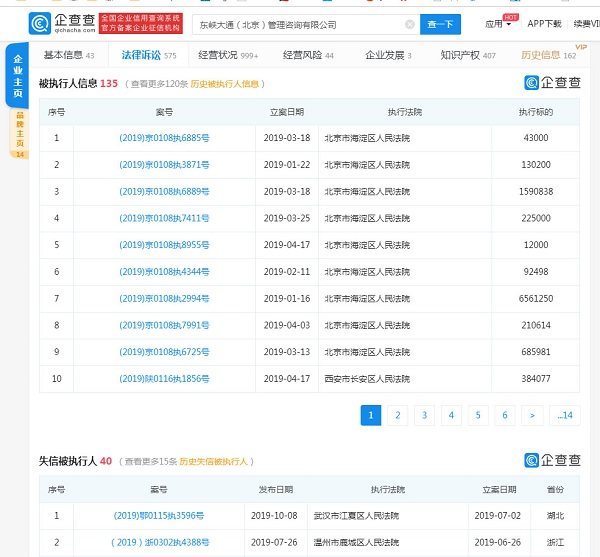
Task: Click the 立案日期 header in 被执行人 table
Action: pyautogui.click(x=287, y=112)
